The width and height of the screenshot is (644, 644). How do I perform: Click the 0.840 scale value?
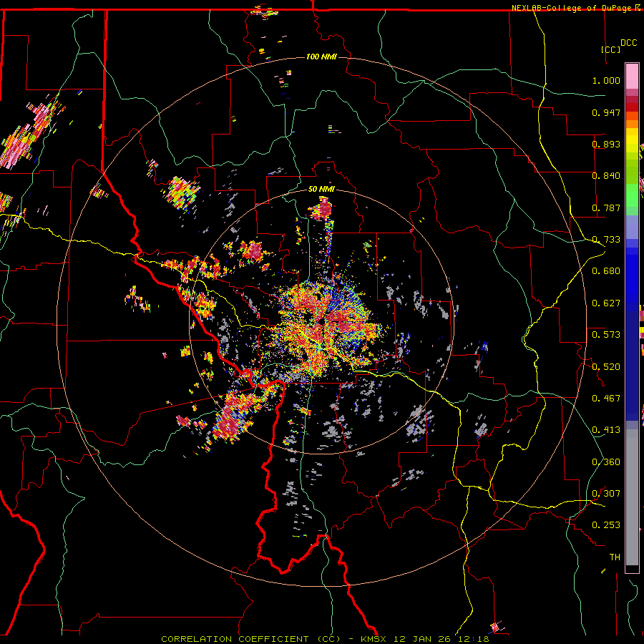606,176
